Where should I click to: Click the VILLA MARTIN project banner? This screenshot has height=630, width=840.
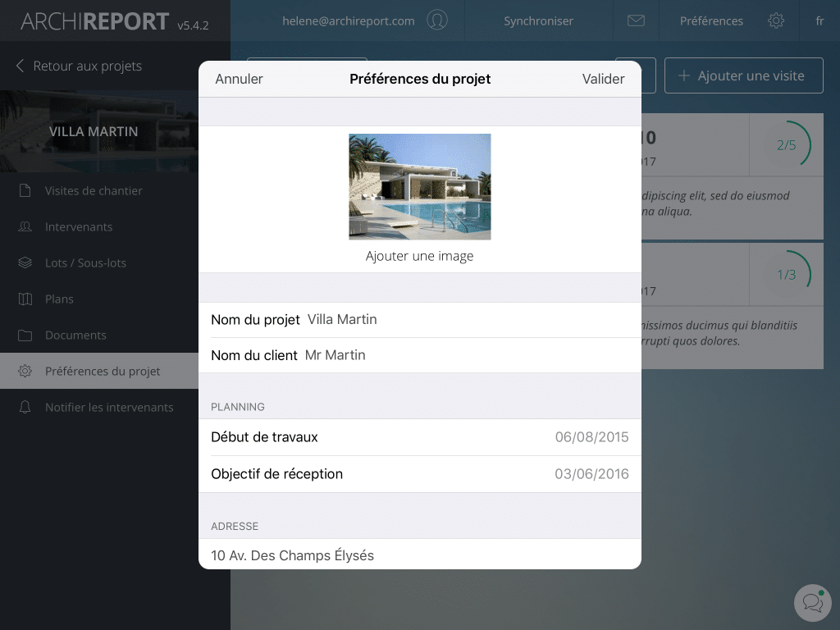coord(99,131)
